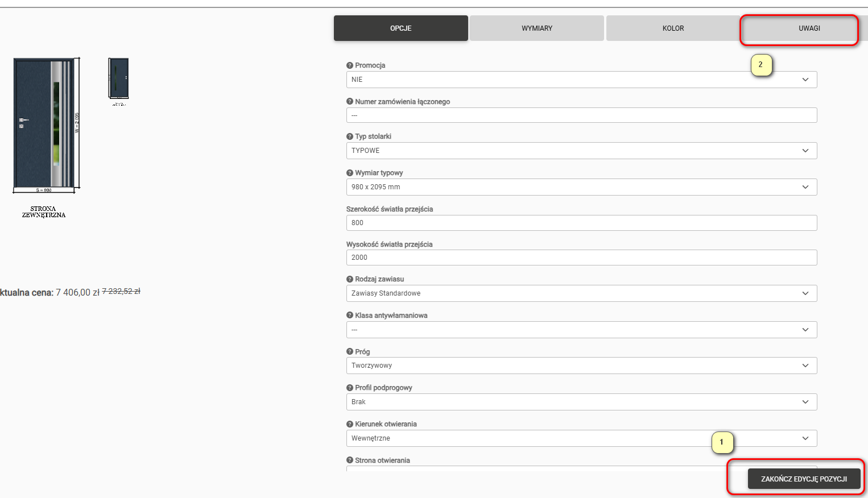868x498 pixels.
Task: Click the help icon next to Promocja
Action: point(350,65)
